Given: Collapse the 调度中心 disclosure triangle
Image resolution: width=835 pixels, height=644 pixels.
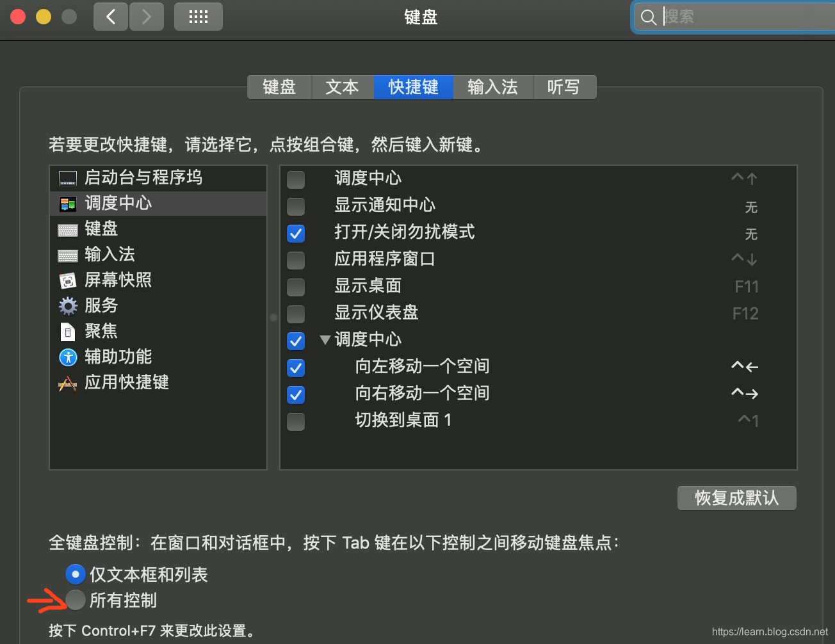Looking at the screenshot, I should [325, 340].
